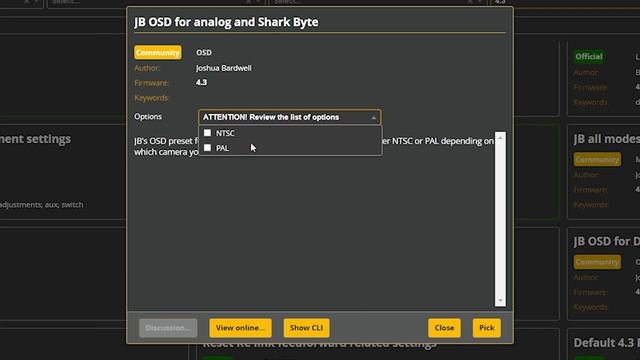The height and width of the screenshot is (360, 640).
Task: Click description scrollbar up arrow
Action: pyautogui.click(x=500, y=138)
